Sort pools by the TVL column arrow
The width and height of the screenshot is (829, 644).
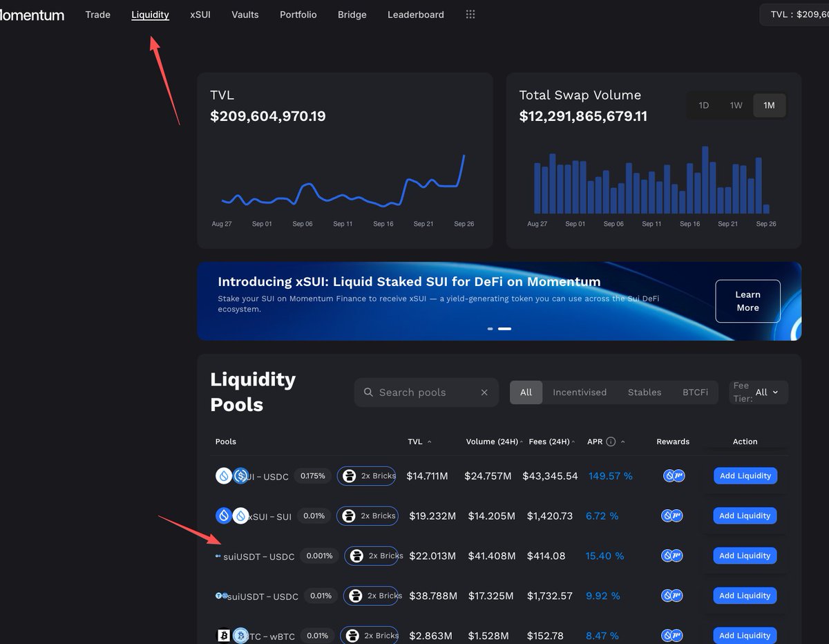click(x=429, y=442)
